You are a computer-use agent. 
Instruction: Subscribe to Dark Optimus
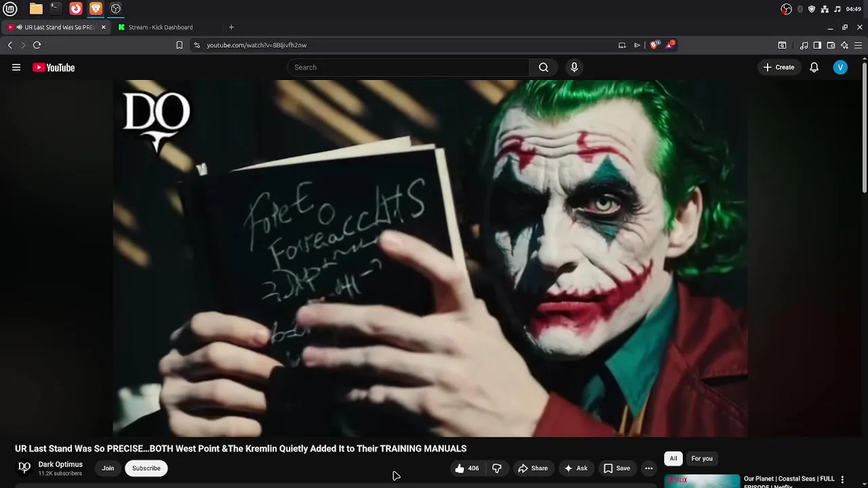tap(146, 468)
